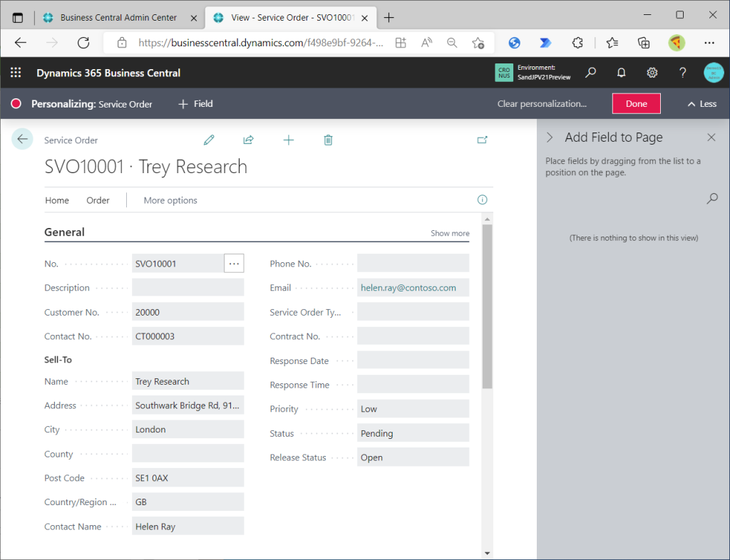Click the No. field SVO10001
The image size is (730, 560).
tap(178, 263)
